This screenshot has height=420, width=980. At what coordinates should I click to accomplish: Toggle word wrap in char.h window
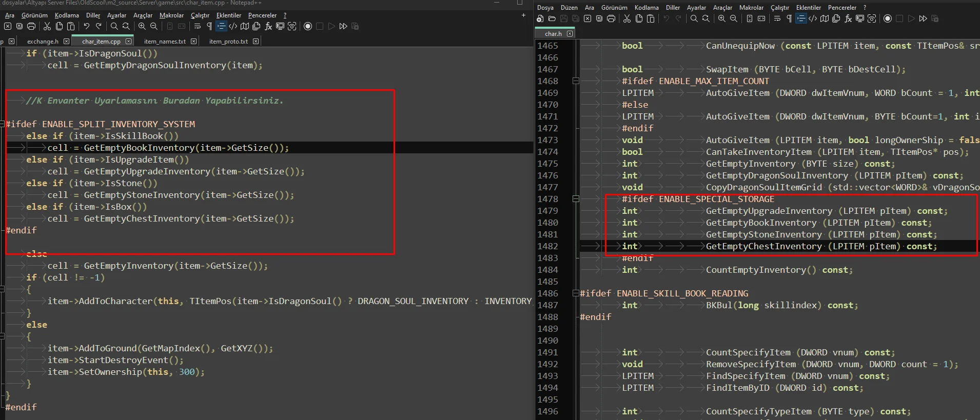(777, 19)
